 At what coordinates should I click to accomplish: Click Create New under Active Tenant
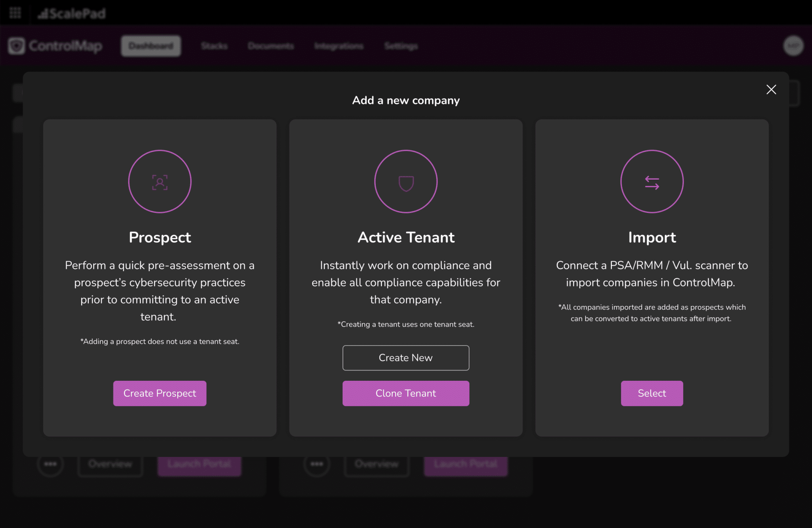click(x=405, y=357)
